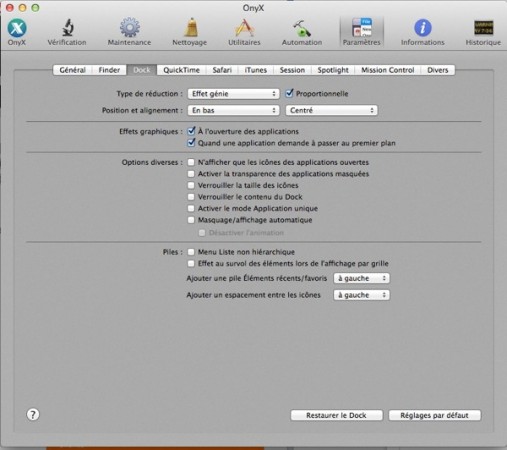Select Automation hammer icon
The height and width of the screenshot is (450, 507).
tap(302, 32)
